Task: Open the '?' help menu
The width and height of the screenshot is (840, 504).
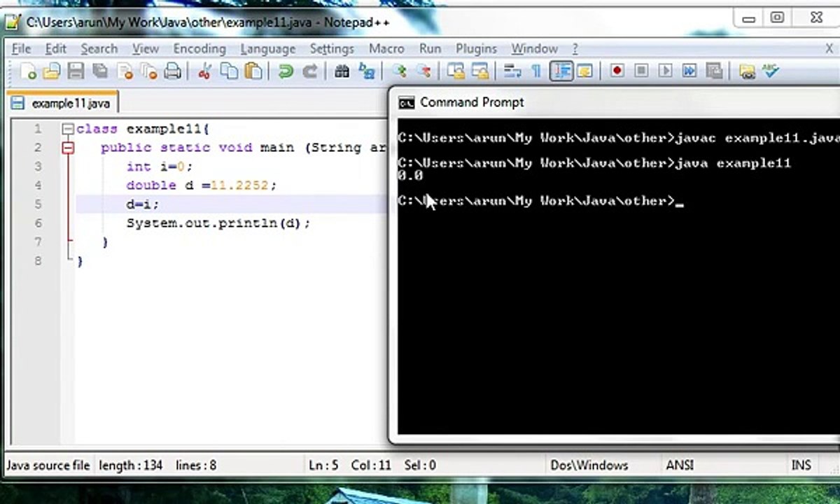Action: pos(575,48)
